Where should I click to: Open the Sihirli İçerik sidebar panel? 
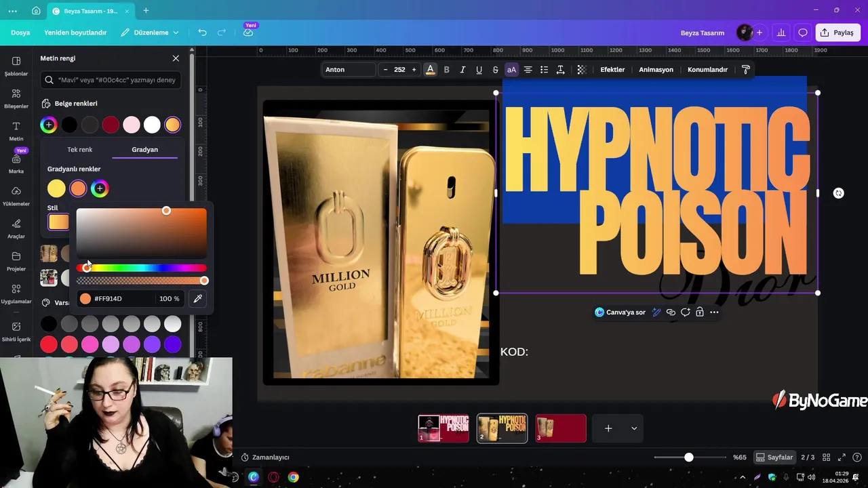16,331
